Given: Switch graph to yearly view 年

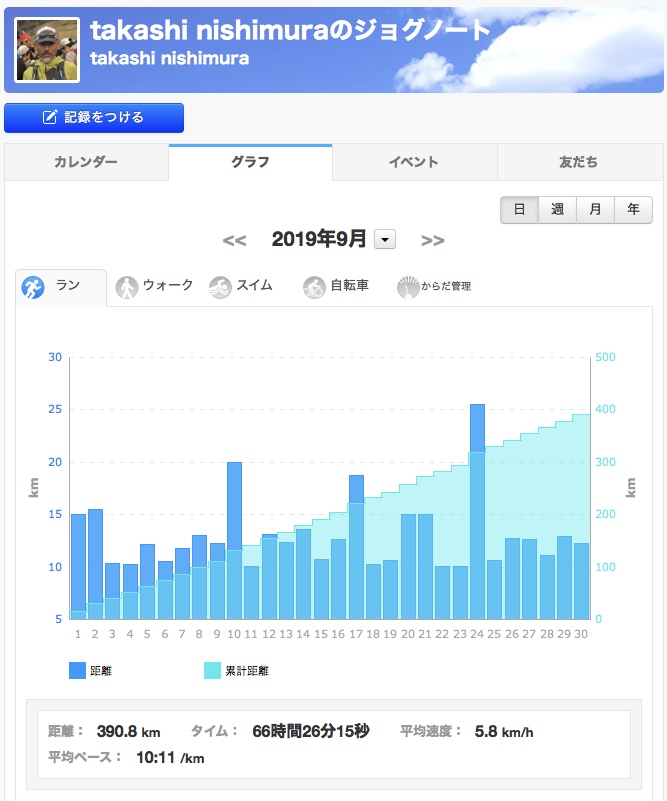Looking at the screenshot, I should (633, 210).
